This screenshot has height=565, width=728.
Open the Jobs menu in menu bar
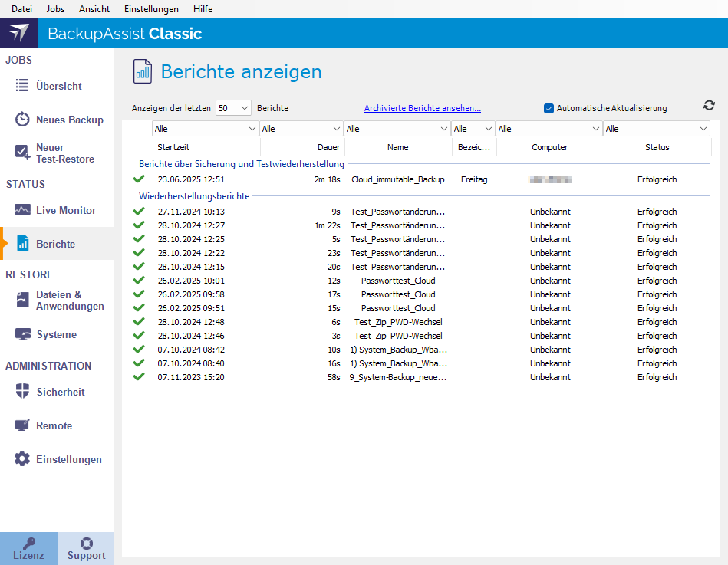(55, 9)
